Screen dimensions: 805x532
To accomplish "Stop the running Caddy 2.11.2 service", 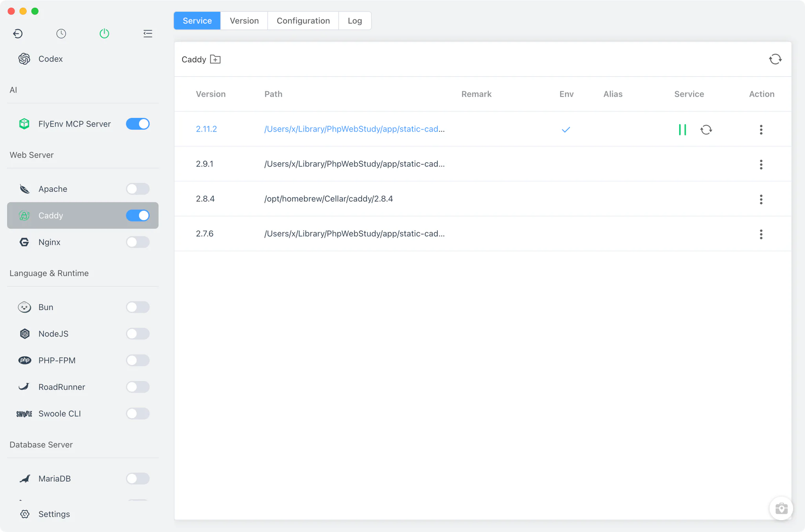I will [x=682, y=130].
